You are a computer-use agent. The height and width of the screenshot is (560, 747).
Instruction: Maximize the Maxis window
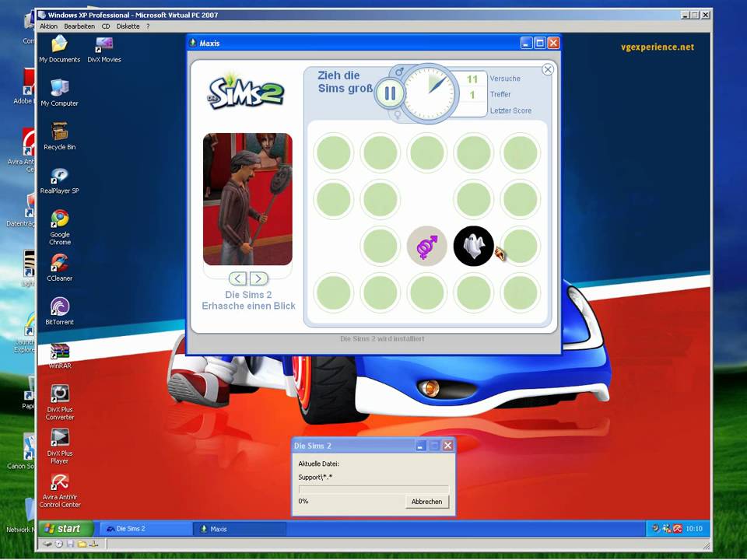(x=540, y=44)
